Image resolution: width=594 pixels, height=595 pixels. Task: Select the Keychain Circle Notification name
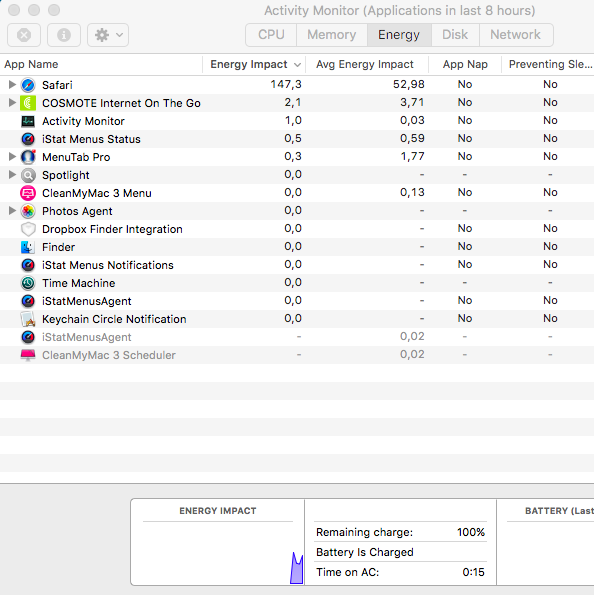pos(114,320)
